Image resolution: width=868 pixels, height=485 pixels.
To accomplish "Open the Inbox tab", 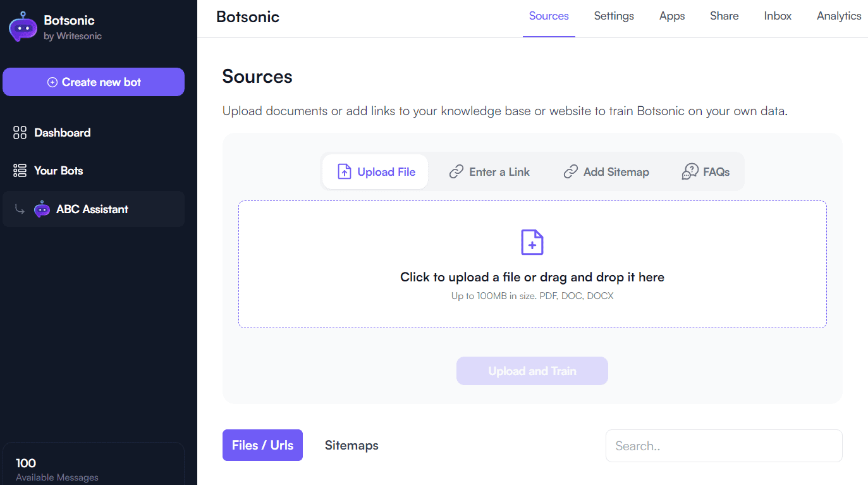I will point(778,16).
